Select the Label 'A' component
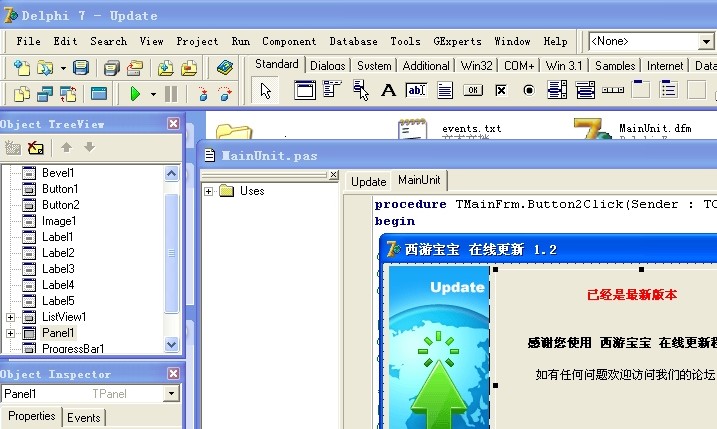This screenshot has width=717, height=429. click(389, 90)
